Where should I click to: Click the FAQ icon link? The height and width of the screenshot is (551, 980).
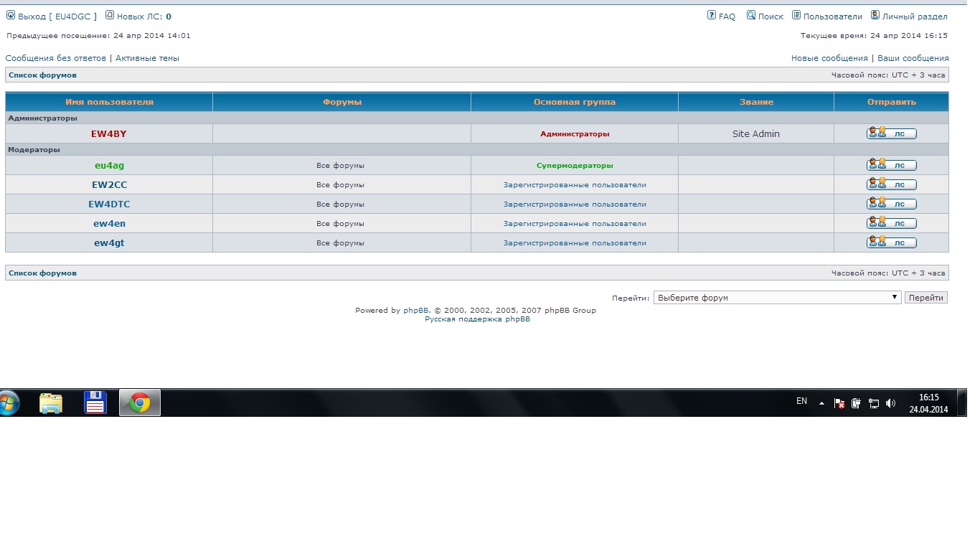tap(721, 16)
